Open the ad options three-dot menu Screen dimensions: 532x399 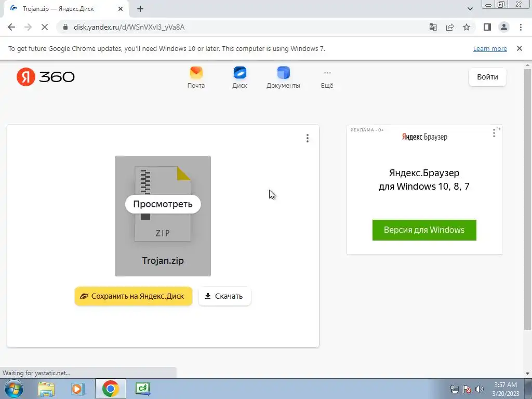point(494,133)
